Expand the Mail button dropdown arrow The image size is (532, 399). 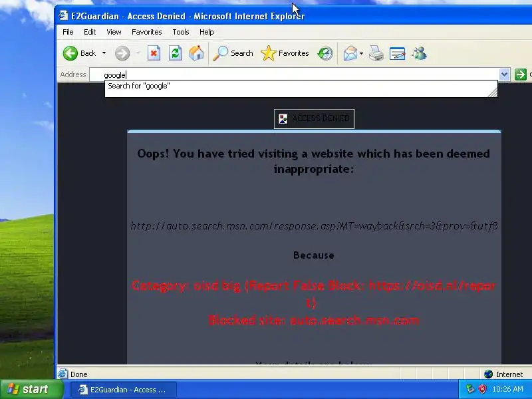[x=361, y=53]
